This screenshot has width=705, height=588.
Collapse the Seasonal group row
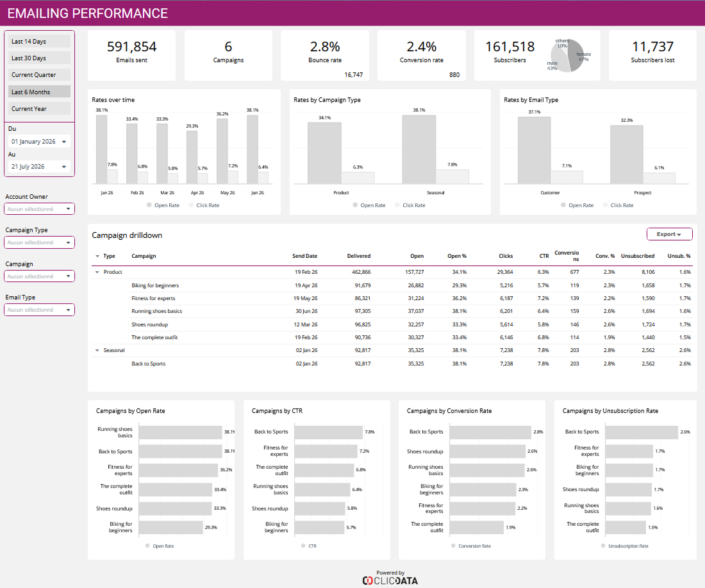(x=97, y=351)
